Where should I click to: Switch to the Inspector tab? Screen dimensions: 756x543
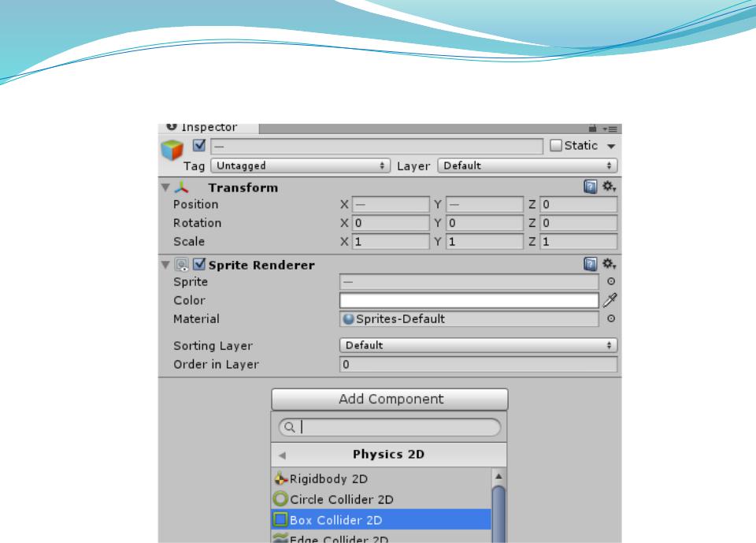208,128
